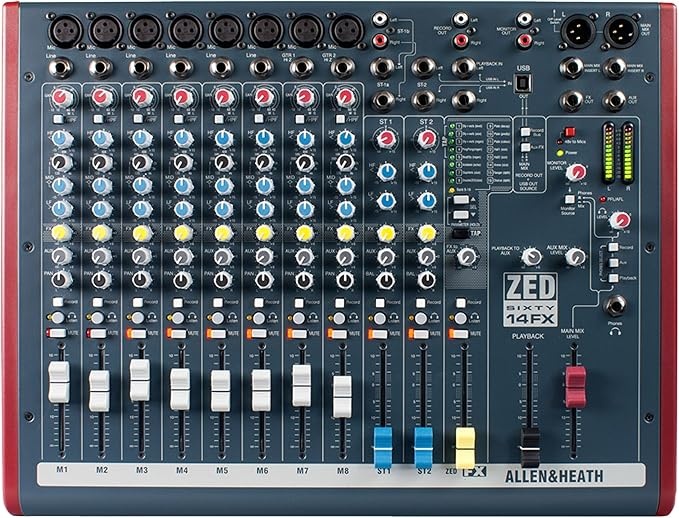Enable the HPF switch on channel M4
Image resolution: width=679 pixels, height=518 pixels.
coord(178,119)
